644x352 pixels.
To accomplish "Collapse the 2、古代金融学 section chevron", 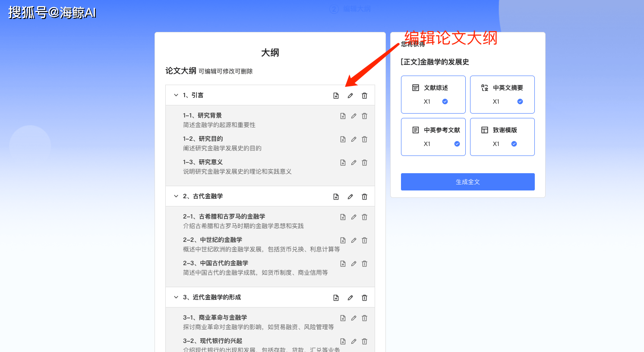I will [x=176, y=196].
